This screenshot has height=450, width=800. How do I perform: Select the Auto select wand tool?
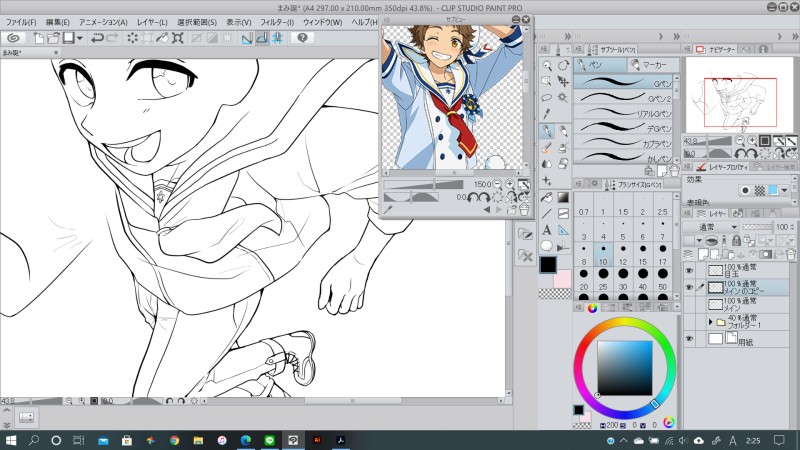coord(563,97)
